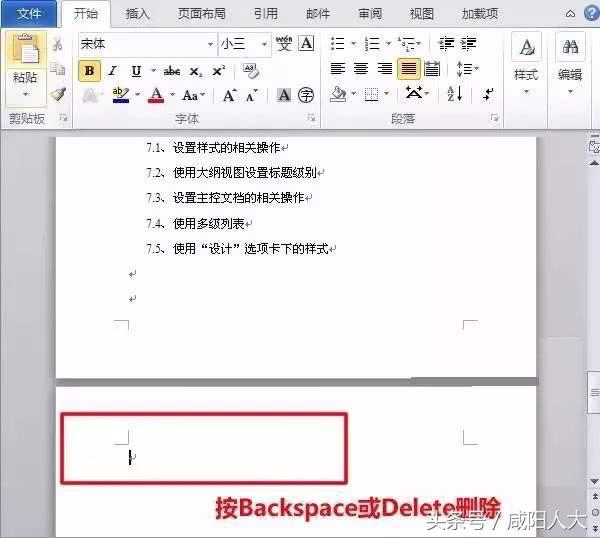Viewport: 600px width, 538px height.
Task: Apply the red font color
Action: [156, 95]
